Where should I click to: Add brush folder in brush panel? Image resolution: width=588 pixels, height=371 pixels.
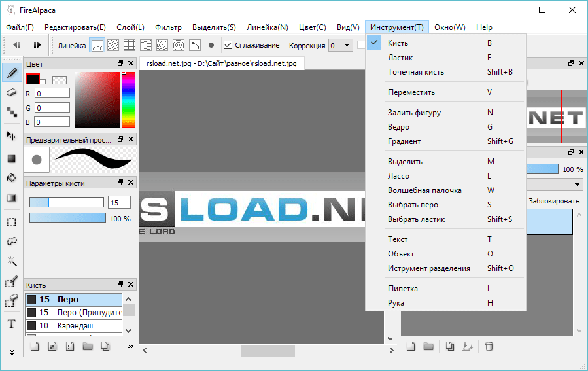(88, 346)
